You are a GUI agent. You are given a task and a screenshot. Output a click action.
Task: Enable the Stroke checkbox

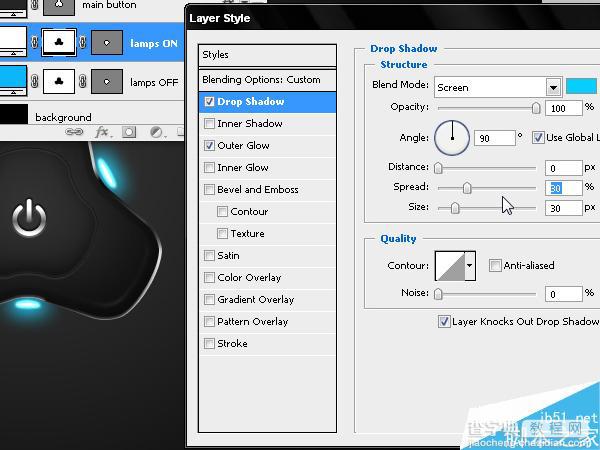point(209,344)
